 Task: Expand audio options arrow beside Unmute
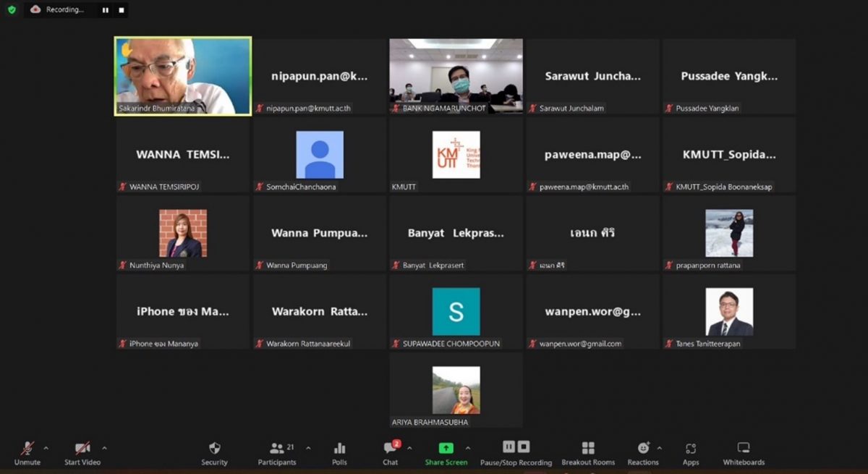[x=46, y=448]
